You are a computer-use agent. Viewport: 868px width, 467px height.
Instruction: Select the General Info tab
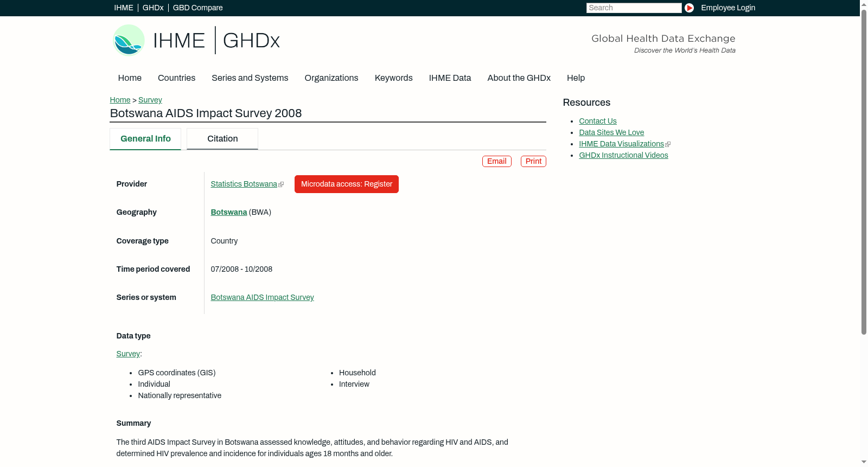coord(145,139)
